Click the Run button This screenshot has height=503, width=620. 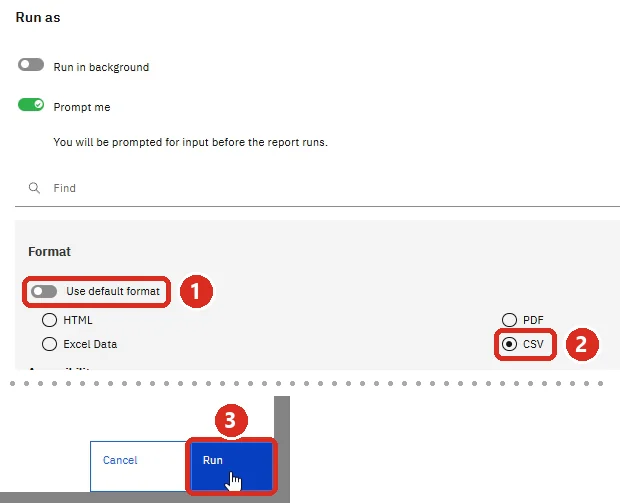232,467
